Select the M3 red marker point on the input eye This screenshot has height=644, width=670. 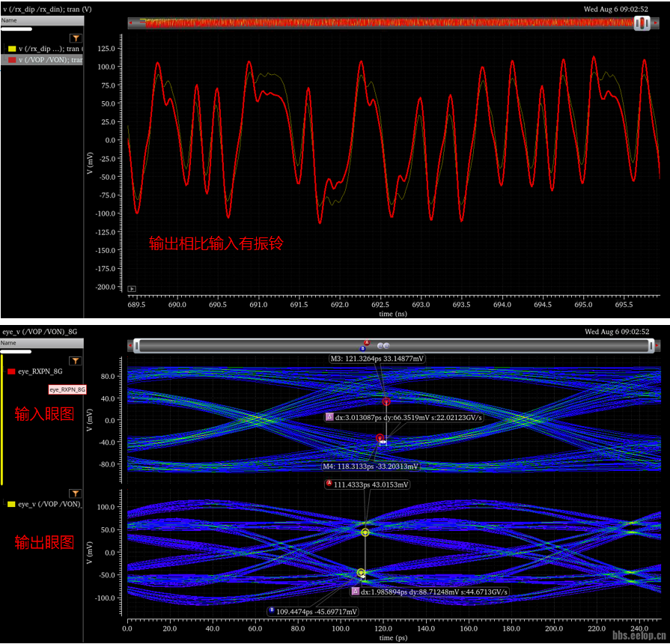click(x=386, y=401)
